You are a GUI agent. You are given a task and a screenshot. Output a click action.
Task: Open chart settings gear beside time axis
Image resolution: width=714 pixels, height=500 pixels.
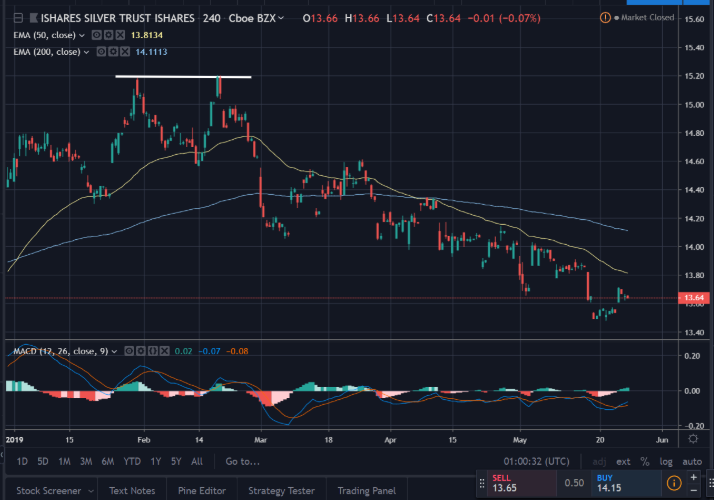point(693,439)
